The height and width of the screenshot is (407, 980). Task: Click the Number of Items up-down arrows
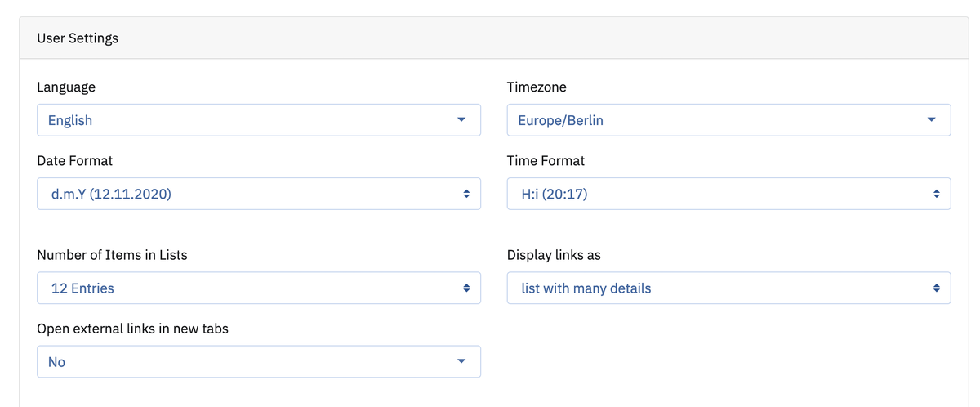click(x=466, y=288)
